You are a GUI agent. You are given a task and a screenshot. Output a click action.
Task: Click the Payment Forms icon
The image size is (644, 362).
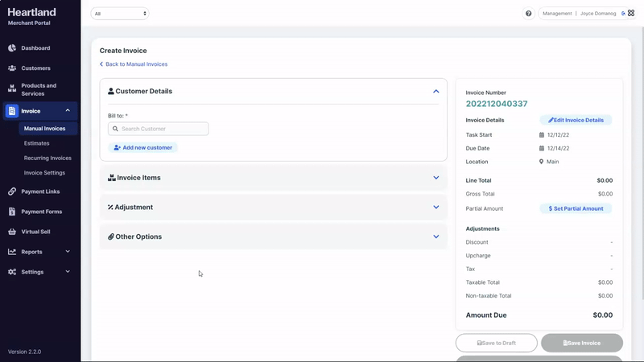pos(12,212)
